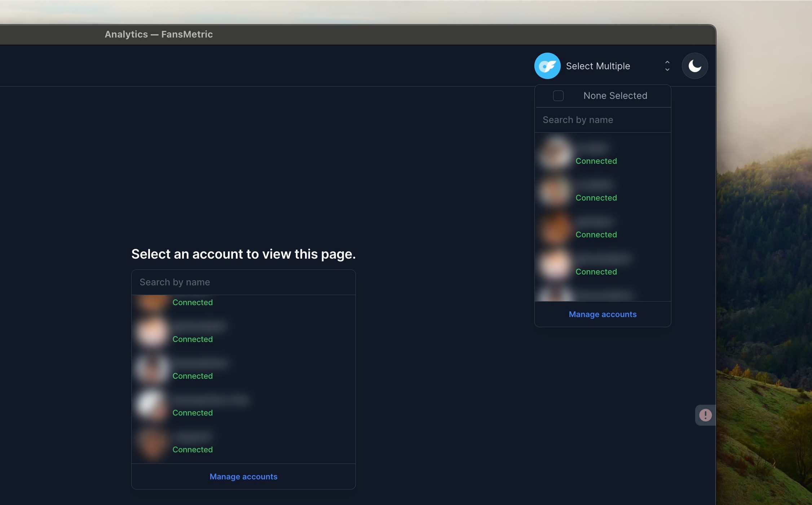Expand the Select Multiple account dropdown
This screenshot has height=505, width=812.
point(603,66)
